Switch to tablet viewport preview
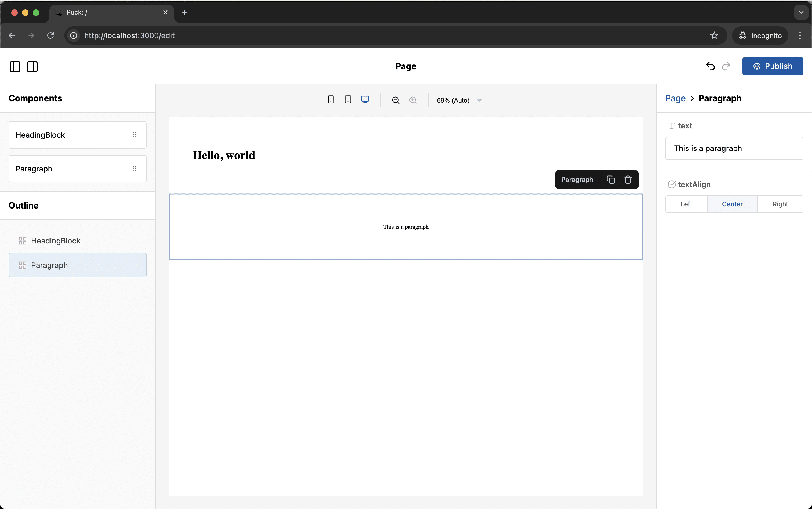The image size is (812, 509). tap(348, 100)
